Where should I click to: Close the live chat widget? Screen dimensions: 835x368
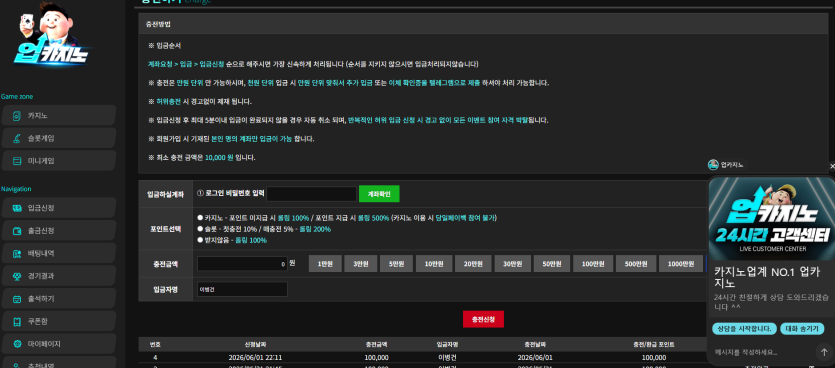tap(832, 166)
